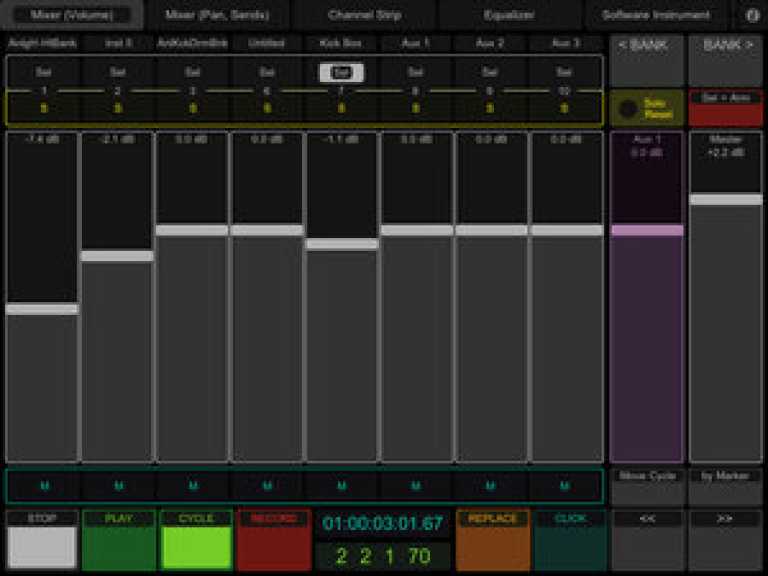Click the round icon right of Software Instrument
The image size is (768, 576).
click(752, 15)
